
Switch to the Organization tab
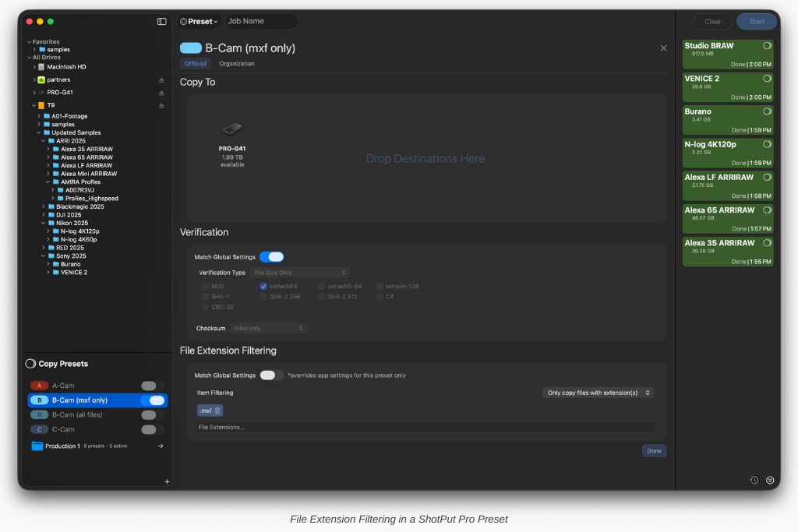[x=237, y=64]
